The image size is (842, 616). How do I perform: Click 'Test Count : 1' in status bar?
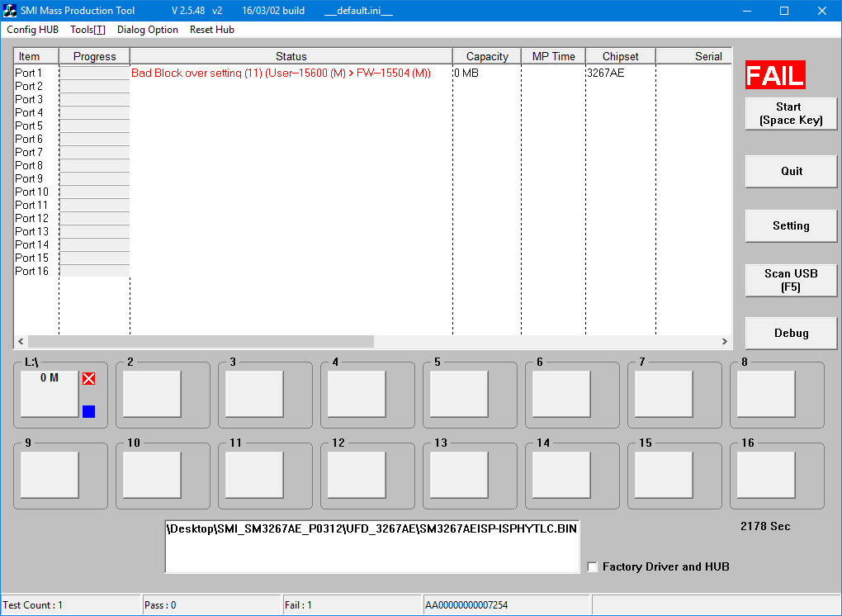33,605
